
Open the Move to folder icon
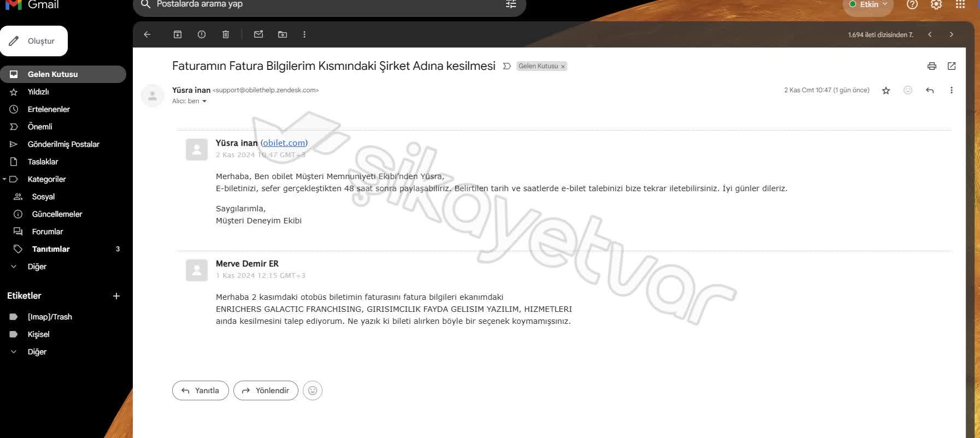pos(283,34)
